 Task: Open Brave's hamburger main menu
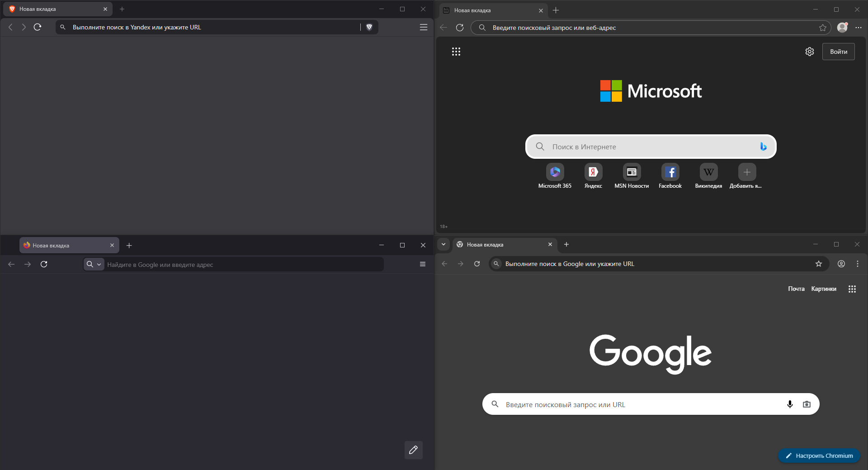click(x=424, y=27)
